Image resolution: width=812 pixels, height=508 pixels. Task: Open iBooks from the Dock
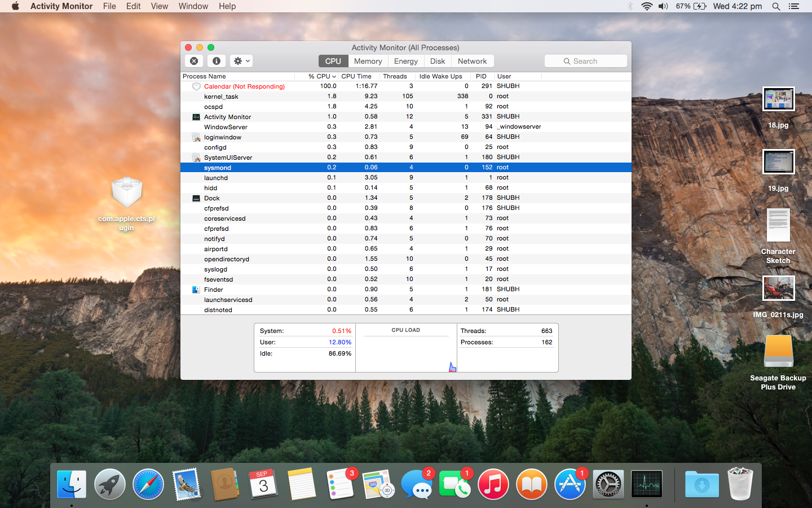(532, 484)
